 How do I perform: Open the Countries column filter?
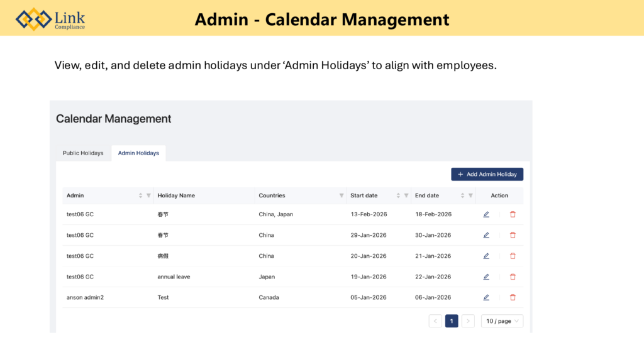341,195
